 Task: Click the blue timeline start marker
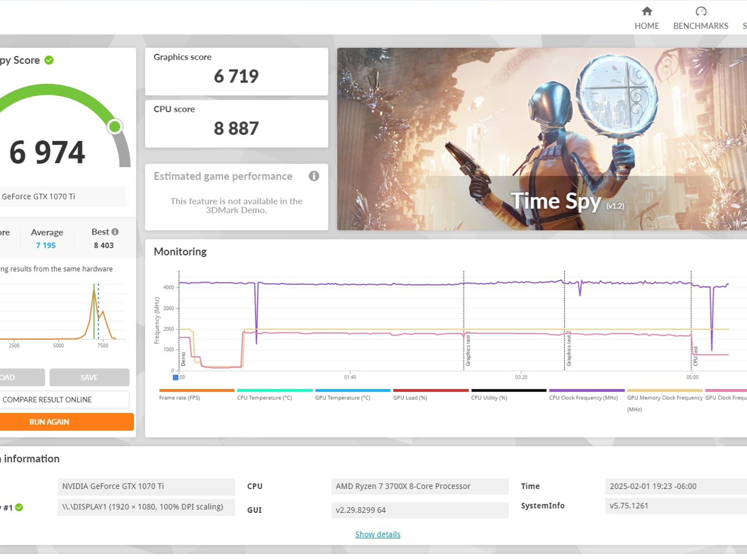click(175, 377)
